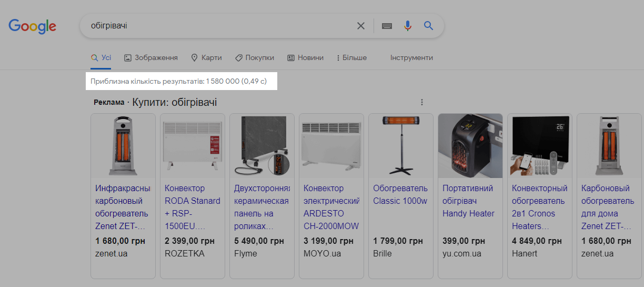The height and width of the screenshot is (287, 644).
Task: Open the on-screen keyboard icon
Action: coord(387,26)
